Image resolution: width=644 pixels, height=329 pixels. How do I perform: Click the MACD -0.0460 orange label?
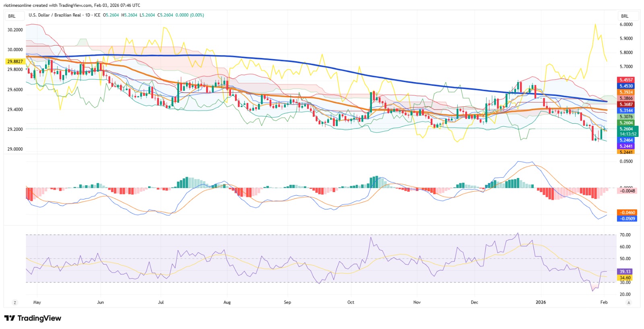[627, 213]
